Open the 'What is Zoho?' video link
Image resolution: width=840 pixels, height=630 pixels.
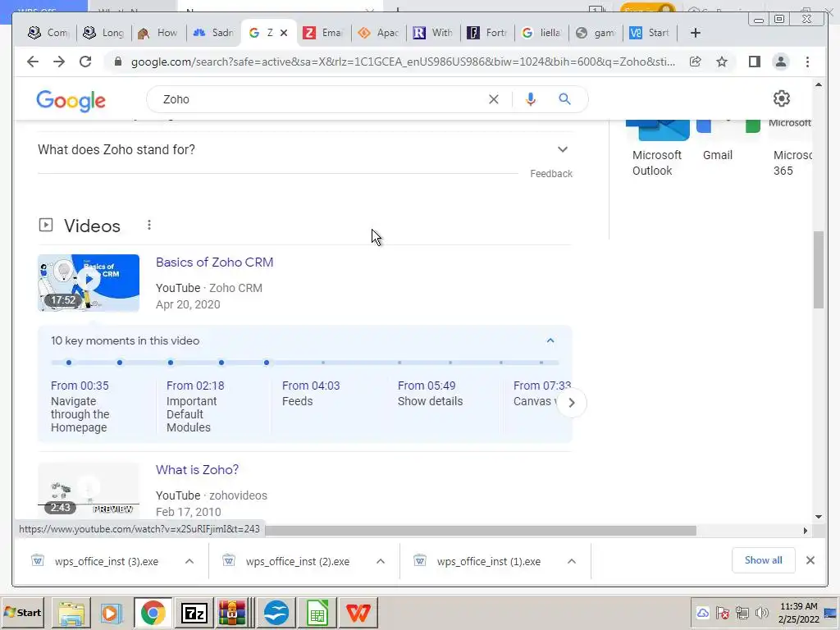(197, 470)
